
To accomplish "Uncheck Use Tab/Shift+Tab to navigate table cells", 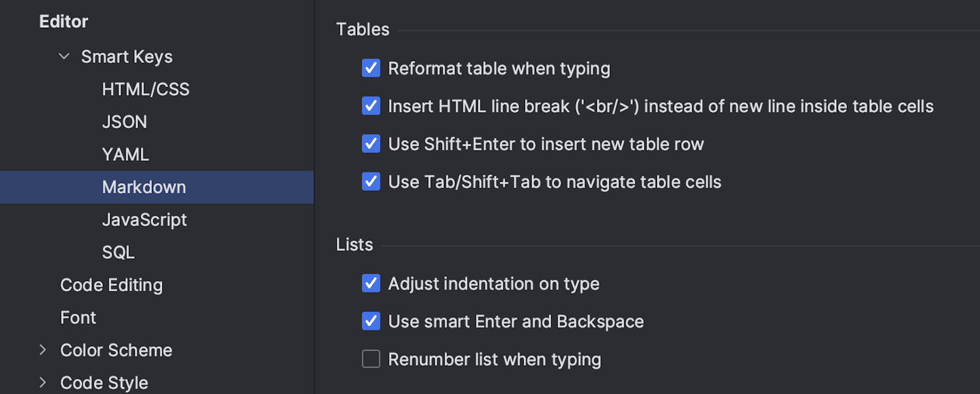I will [371, 181].
